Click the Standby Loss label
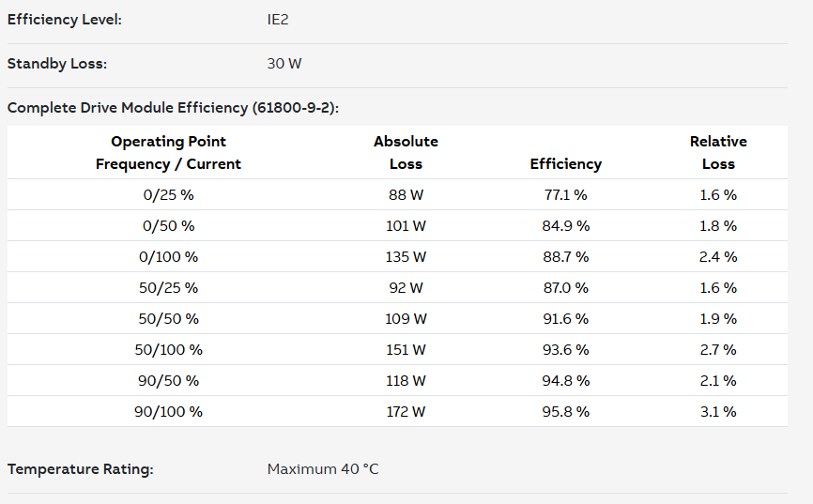813x504 pixels. (x=57, y=64)
